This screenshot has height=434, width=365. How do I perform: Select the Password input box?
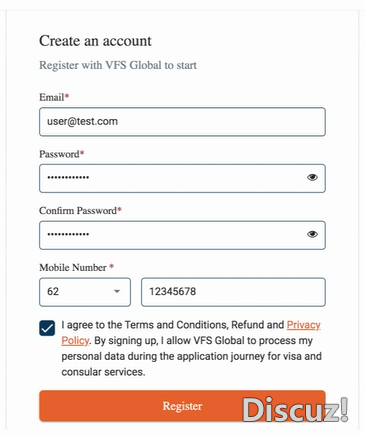pos(182,178)
